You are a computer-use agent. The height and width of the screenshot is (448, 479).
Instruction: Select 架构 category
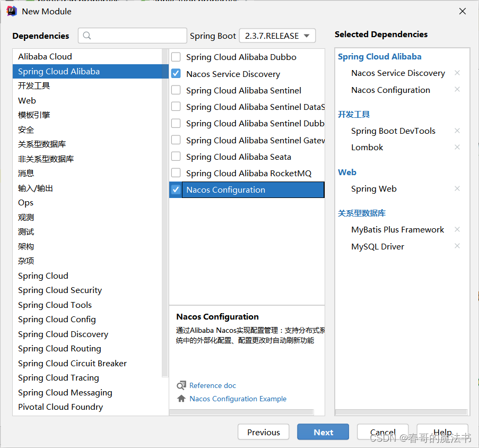pyautogui.click(x=88, y=246)
